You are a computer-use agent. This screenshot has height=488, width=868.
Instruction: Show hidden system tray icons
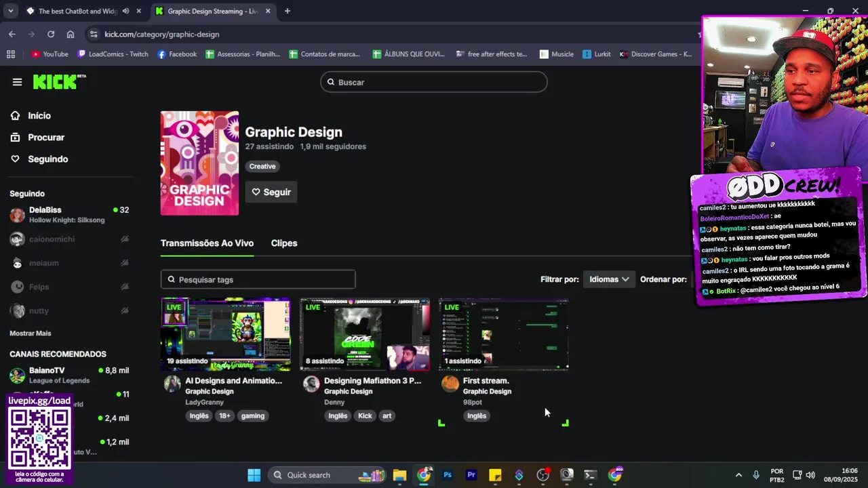point(738,475)
